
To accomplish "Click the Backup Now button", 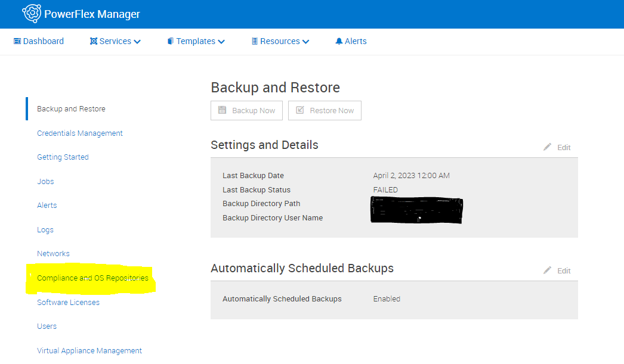I will 246,110.
